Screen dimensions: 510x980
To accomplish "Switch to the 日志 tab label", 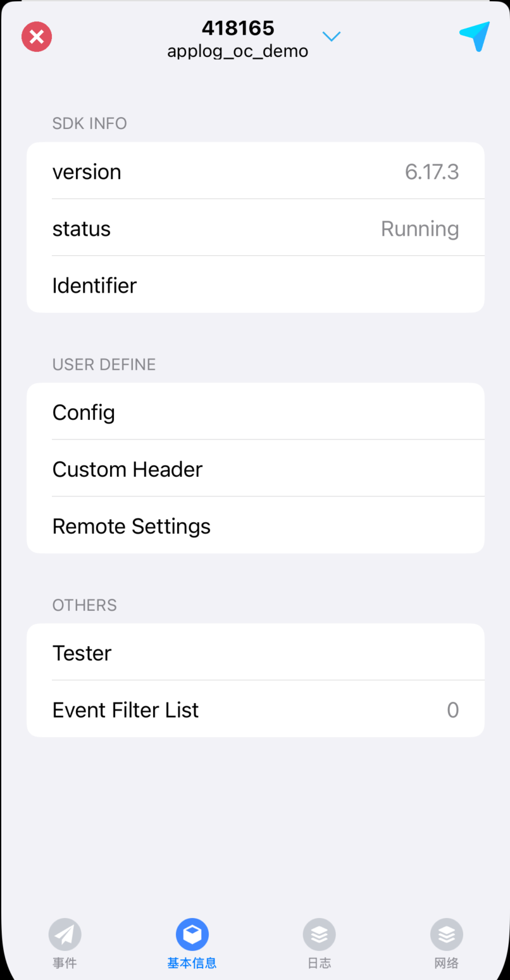I will pyautogui.click(x=320, y=964).
